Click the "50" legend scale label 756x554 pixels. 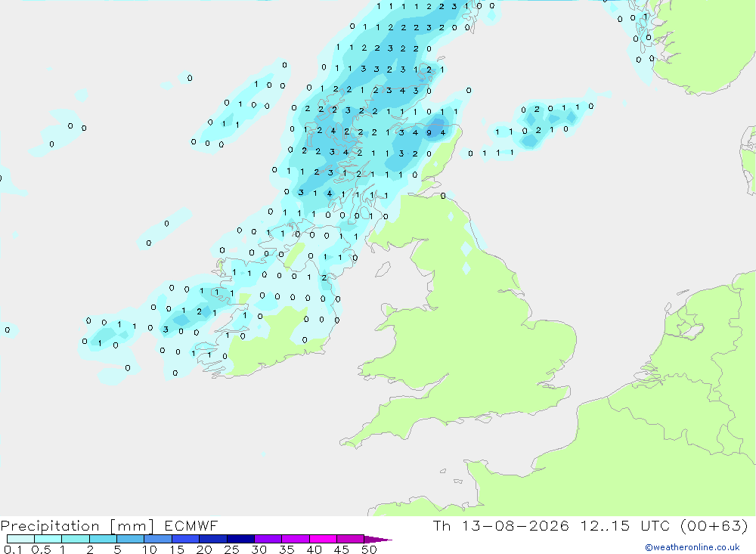[x=369, y=549]
